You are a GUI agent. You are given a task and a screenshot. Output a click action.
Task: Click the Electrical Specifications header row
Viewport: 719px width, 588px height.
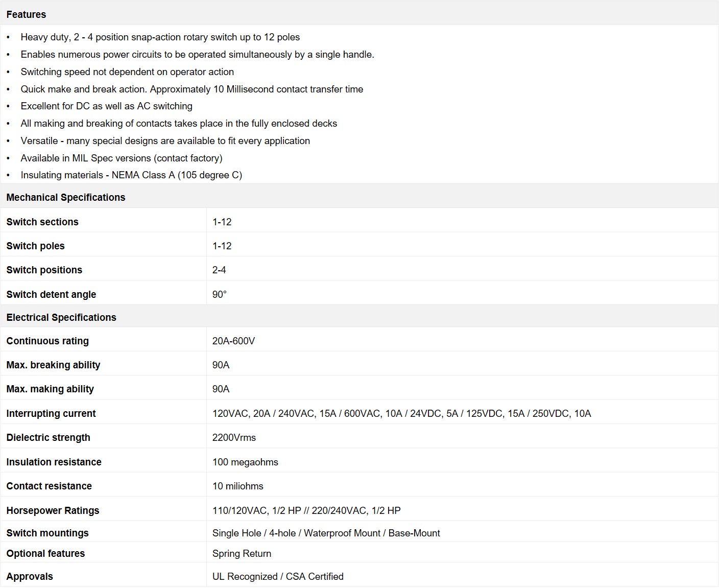(x=61, y=317)
